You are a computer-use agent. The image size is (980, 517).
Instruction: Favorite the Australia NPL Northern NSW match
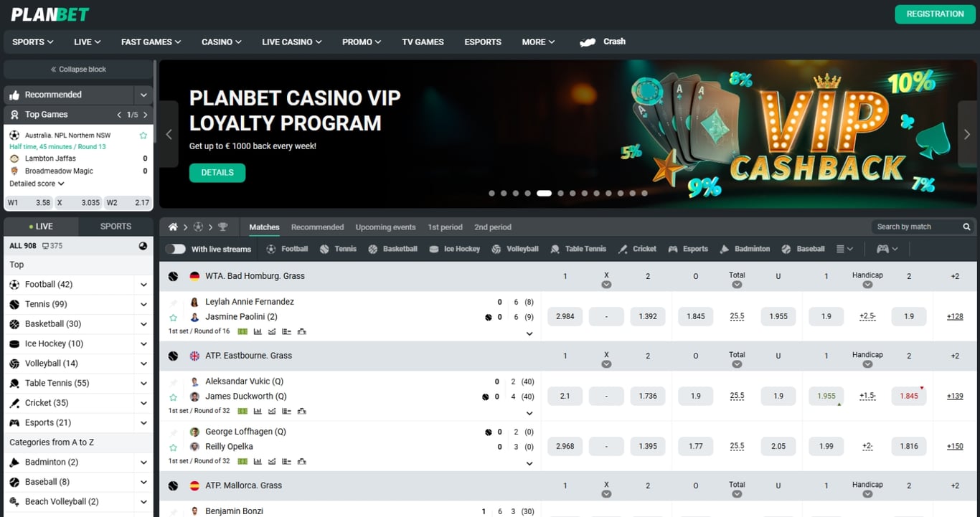click(143, 136)
